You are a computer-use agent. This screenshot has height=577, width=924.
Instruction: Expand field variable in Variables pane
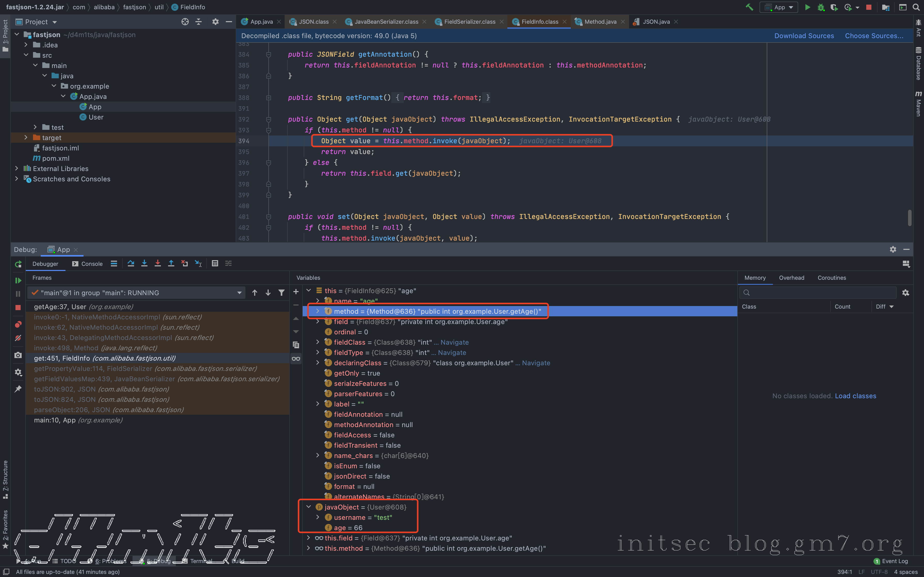(x=317, y=322)
